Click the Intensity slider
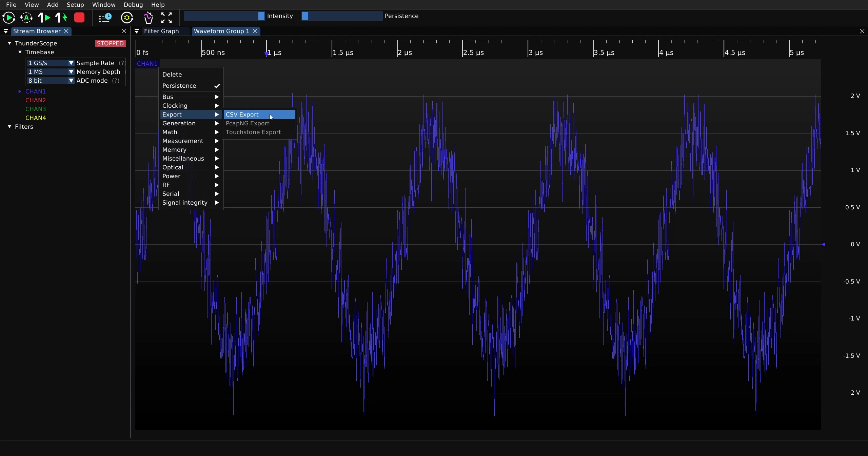The width and height of the screenshot is (868, 456). click(x=224, y=16)
